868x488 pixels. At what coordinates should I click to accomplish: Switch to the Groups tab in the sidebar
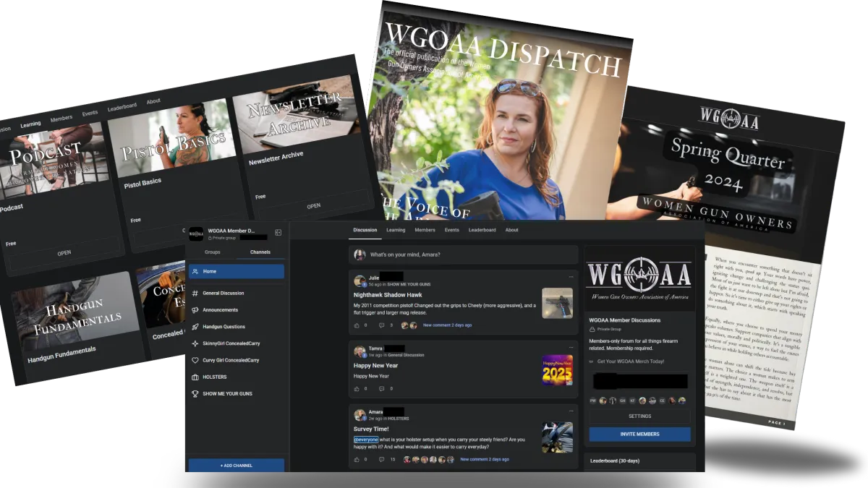click(212, 252)
